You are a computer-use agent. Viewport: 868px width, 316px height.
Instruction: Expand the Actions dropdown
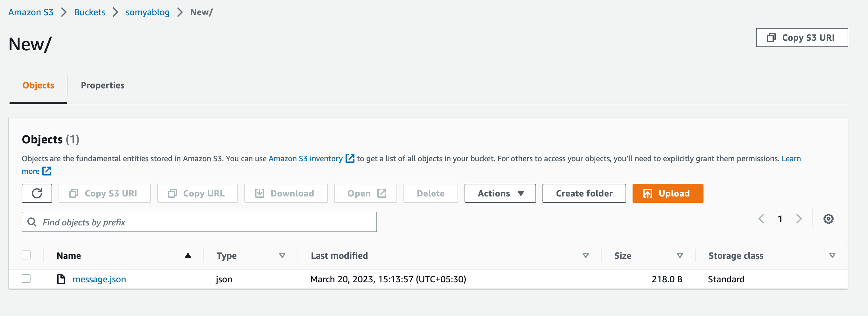pos(500,193)
